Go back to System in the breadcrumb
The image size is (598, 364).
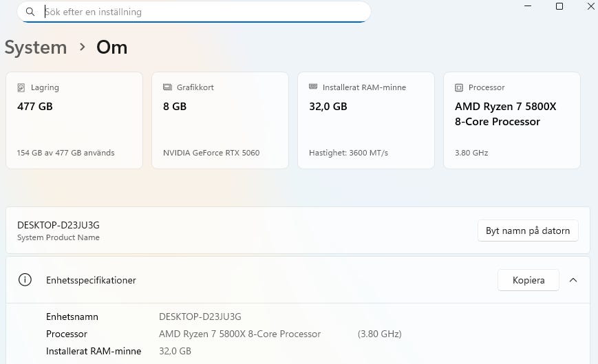[36, 47]
